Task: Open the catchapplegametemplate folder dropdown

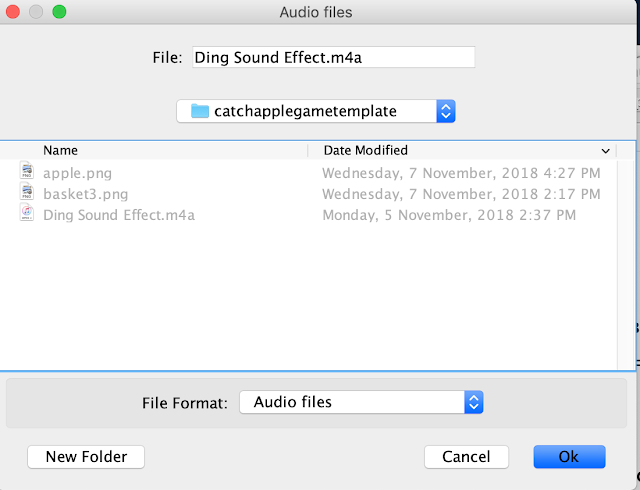Action: (x=446, y=111)
